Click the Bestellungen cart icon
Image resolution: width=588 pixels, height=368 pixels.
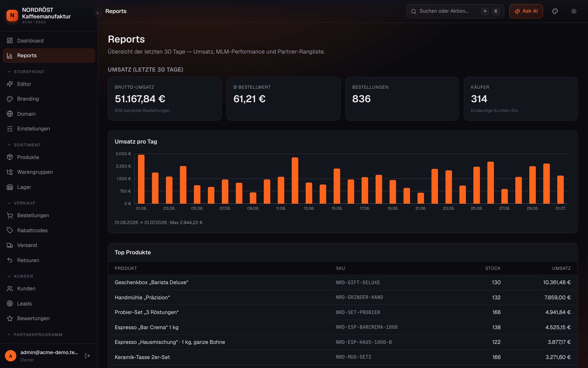click(x=10, y=215)
